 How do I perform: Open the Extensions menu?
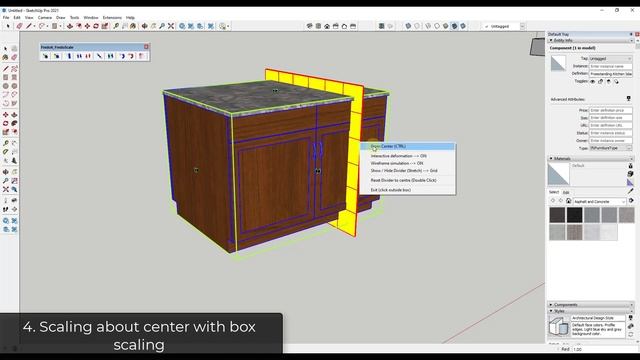point(112,18)
